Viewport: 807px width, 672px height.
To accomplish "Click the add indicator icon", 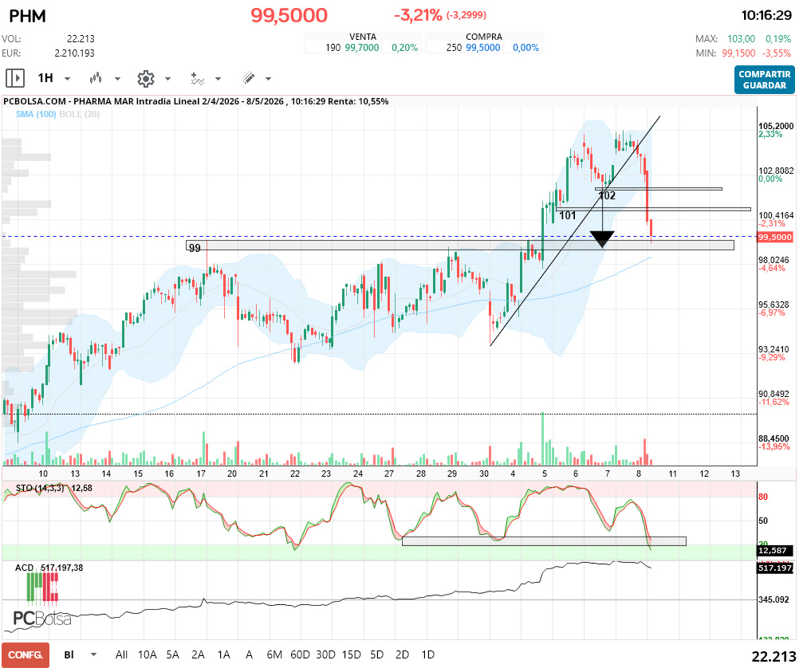I will [x=197, y=78].
